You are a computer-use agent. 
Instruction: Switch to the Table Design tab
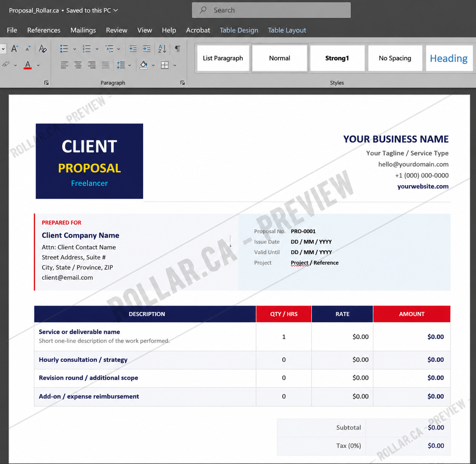tap(239, 30)
